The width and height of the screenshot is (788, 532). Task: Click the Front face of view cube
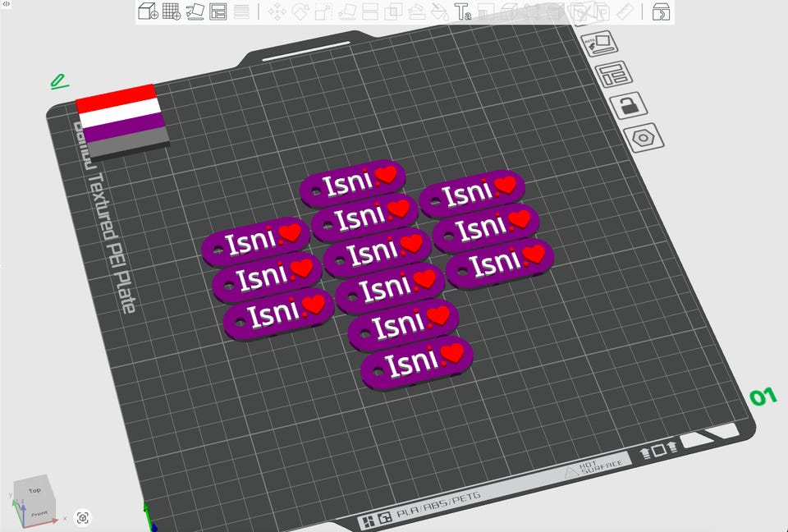pos(39,513)
